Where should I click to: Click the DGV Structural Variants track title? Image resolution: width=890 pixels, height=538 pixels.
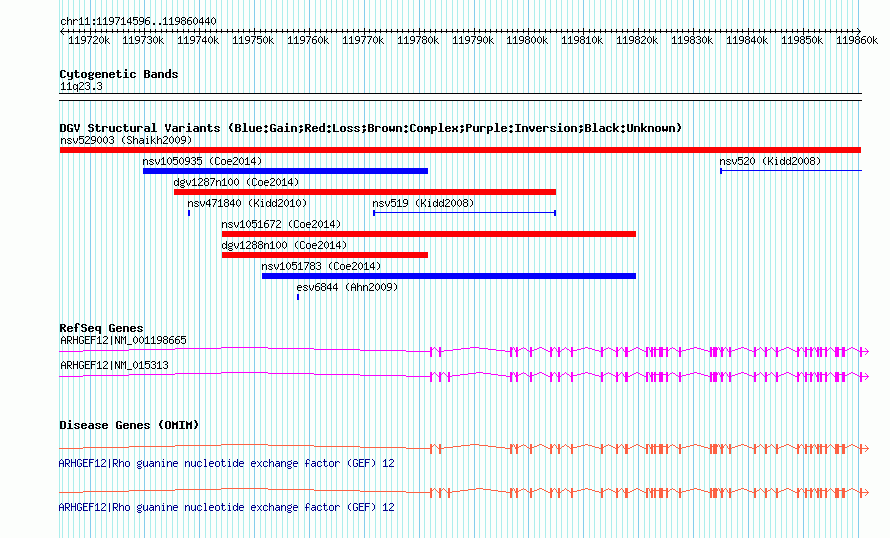[x=371, y=128]
